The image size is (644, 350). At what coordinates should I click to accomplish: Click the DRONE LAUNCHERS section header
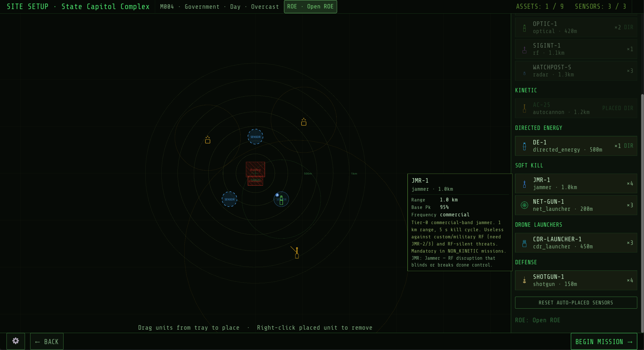click(538, 225)
